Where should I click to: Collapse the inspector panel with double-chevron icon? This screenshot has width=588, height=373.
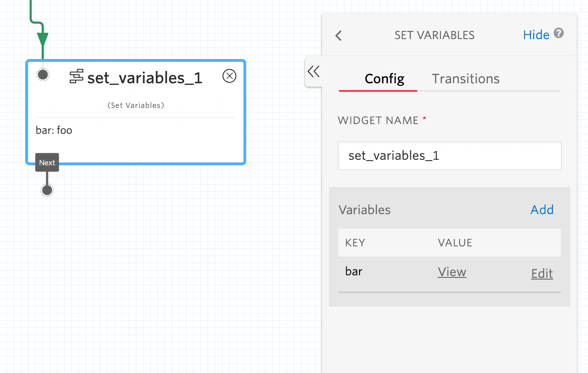pos(313,71)
